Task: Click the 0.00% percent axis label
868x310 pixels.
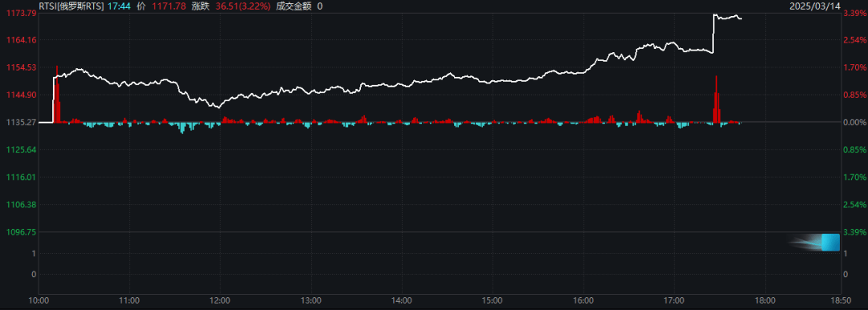Action: pos(854,122)
